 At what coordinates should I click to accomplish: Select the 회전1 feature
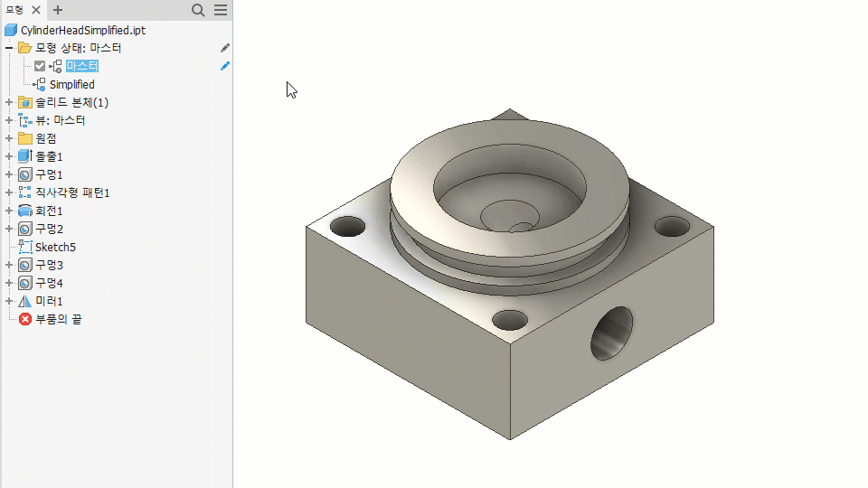tap(49, 211)
